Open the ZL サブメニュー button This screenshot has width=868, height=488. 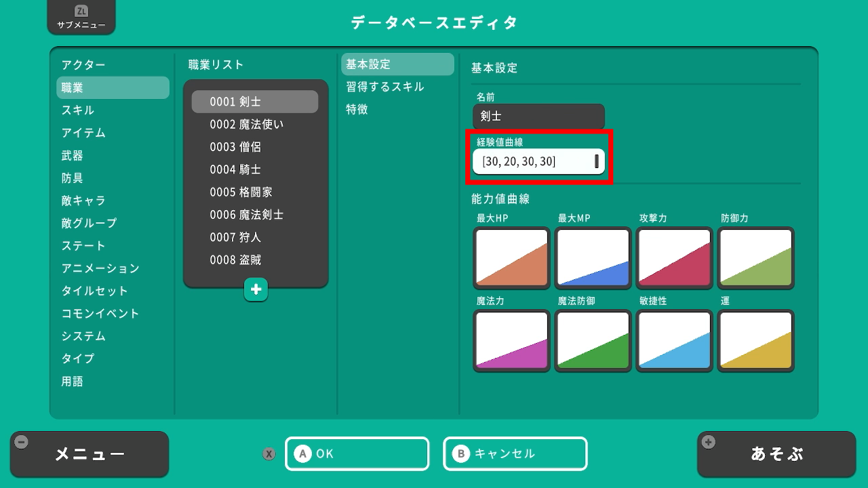click(x=81, y=18)
